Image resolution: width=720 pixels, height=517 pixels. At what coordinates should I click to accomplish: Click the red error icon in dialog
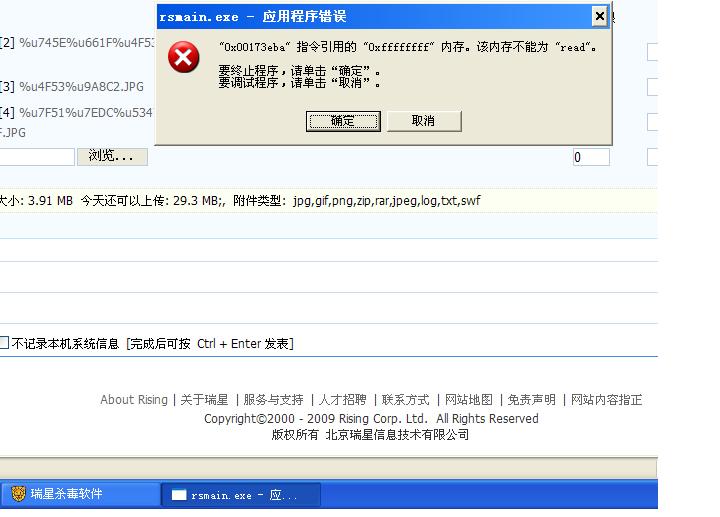point(184,57)
